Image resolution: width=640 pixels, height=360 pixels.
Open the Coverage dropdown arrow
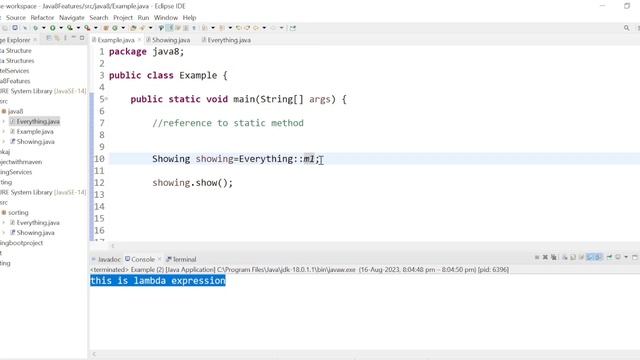coord(78,28)
